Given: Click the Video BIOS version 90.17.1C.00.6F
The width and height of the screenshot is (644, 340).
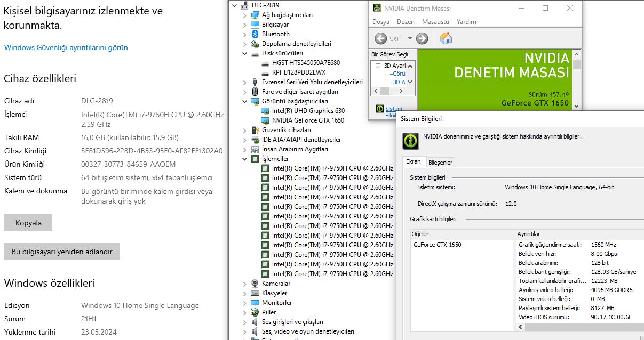Looking at the screenshot, I should (x=611, y=317).
